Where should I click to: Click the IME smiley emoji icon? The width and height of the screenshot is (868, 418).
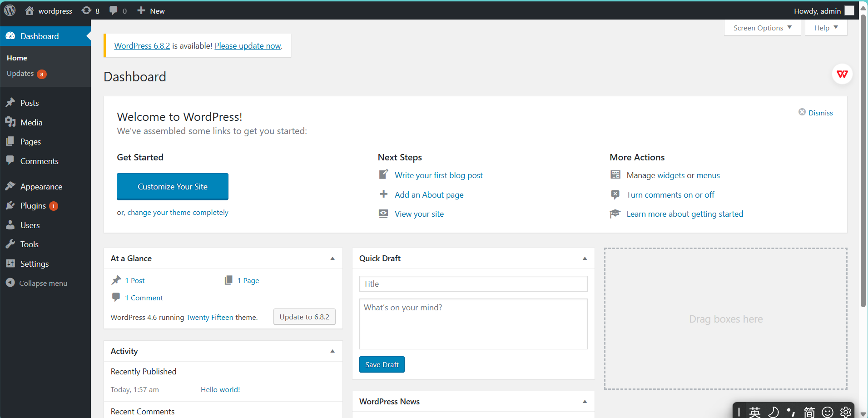(x=828, y=412)
